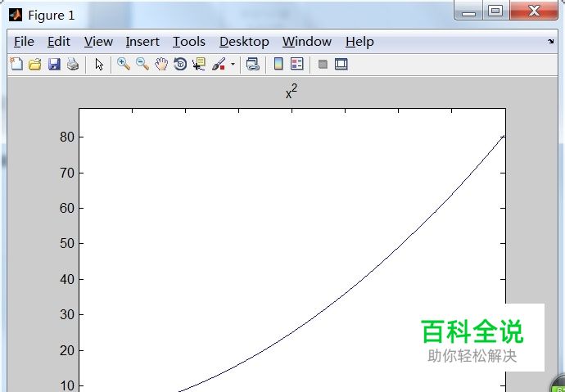
Task: Open the Tools menu
Action: coord(189,42)
